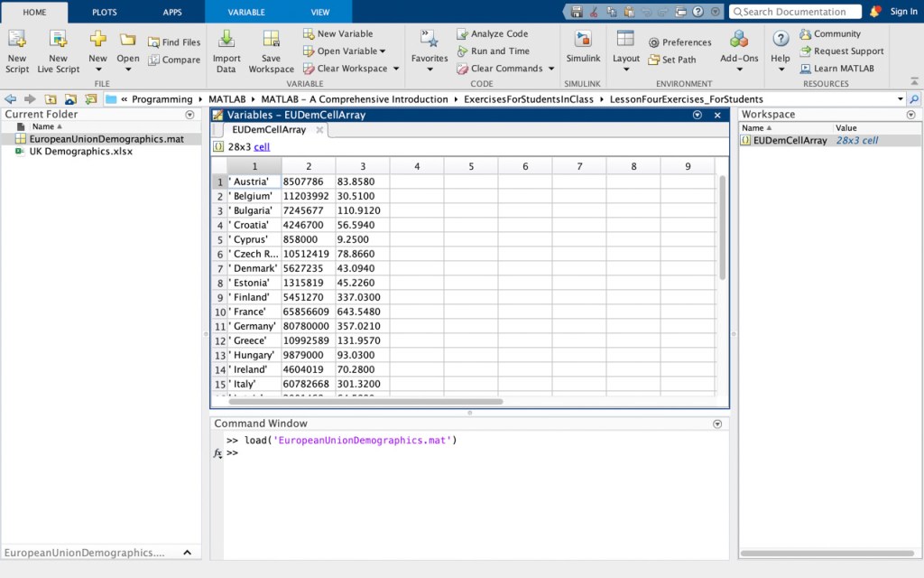
Task: Go back to previous folder
Action: (11, 99)
